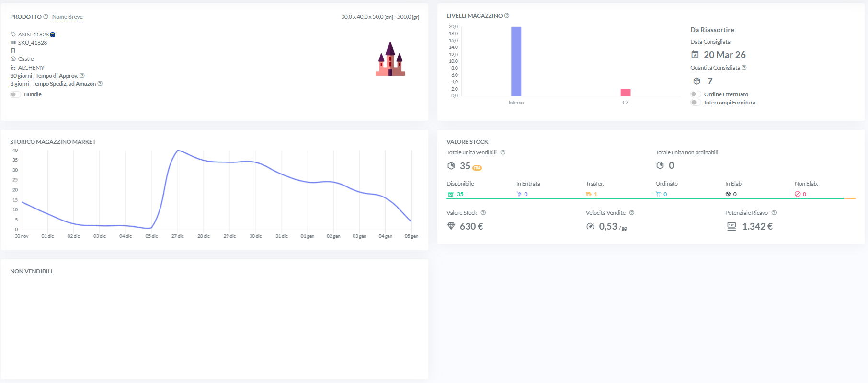Click the Amazon badge next to ASIN_41628
This screenshot has height=383, width=868.
(x=53, y=35)
